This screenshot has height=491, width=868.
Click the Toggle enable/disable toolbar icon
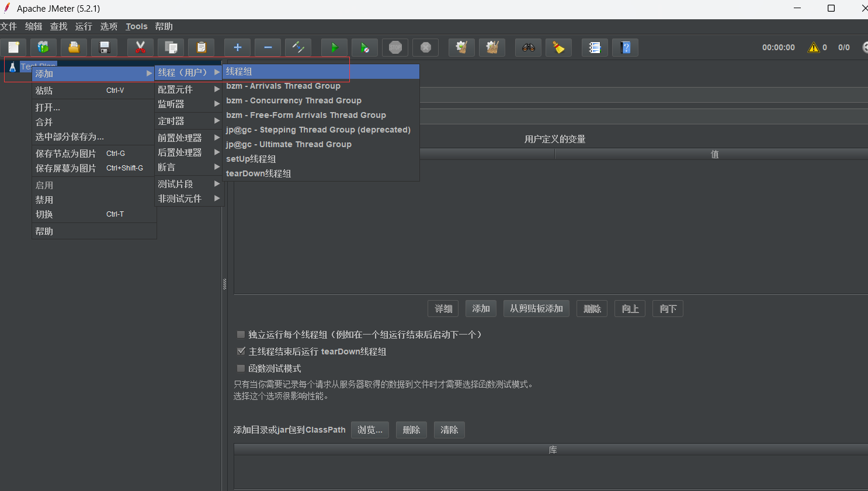(x=298, y=47)
